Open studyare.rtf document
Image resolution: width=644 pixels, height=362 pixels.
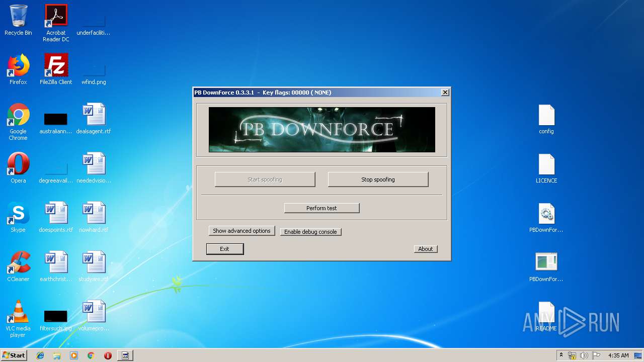[x=94, y=267]
